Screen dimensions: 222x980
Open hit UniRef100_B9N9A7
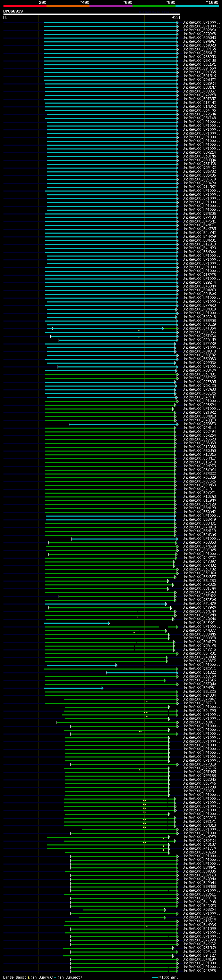(x=199, y=41)
